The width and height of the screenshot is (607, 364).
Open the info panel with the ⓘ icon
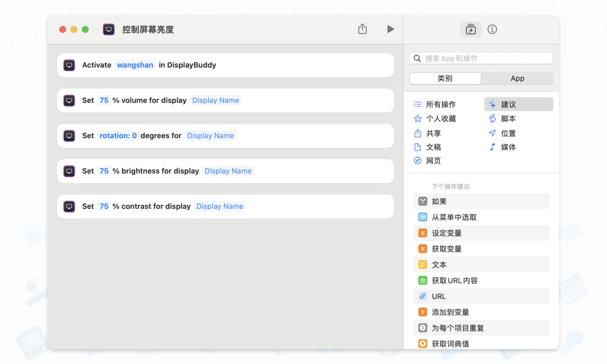tap(492, 29)
